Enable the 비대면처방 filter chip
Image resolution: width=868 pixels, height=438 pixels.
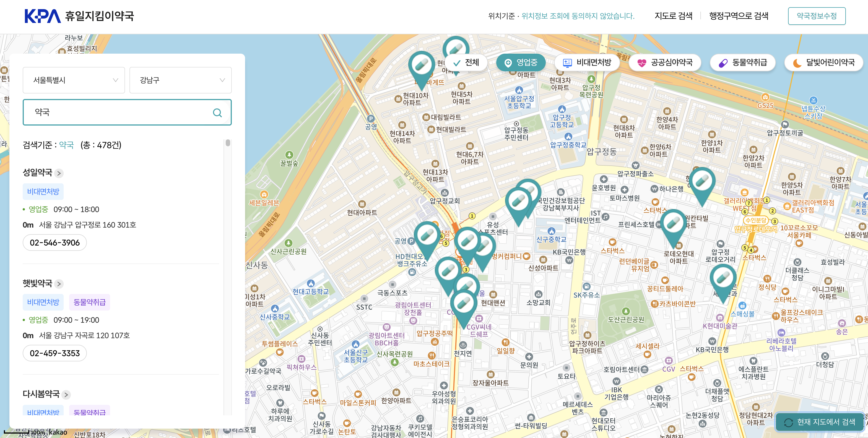587,62
